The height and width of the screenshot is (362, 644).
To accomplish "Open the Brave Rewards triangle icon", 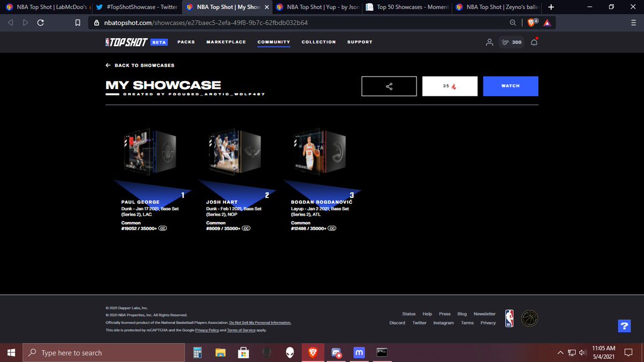I will pyautogui.click(x=546, y=23).
